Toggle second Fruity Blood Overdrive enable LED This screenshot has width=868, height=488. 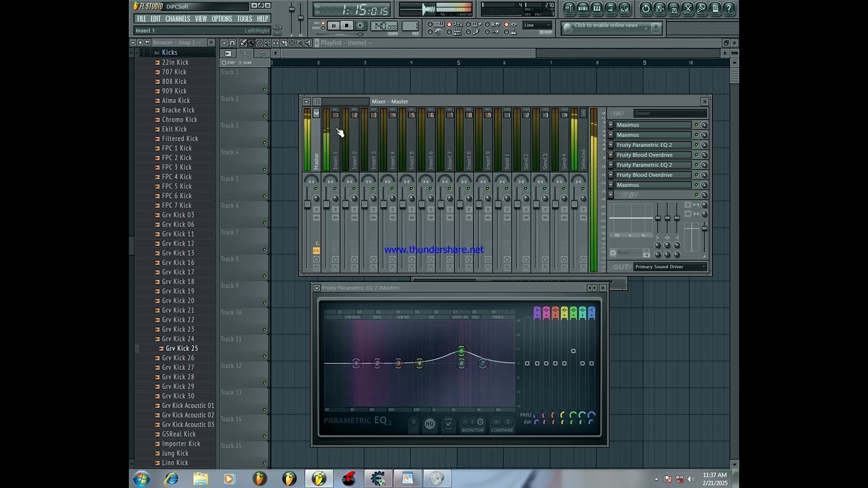coord(696,175)
